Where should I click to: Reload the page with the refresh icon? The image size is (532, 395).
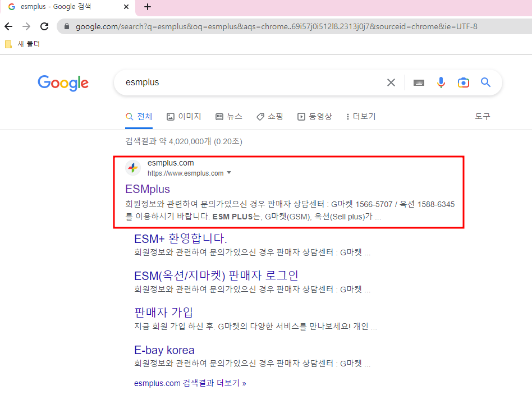(x=44, y=26)
